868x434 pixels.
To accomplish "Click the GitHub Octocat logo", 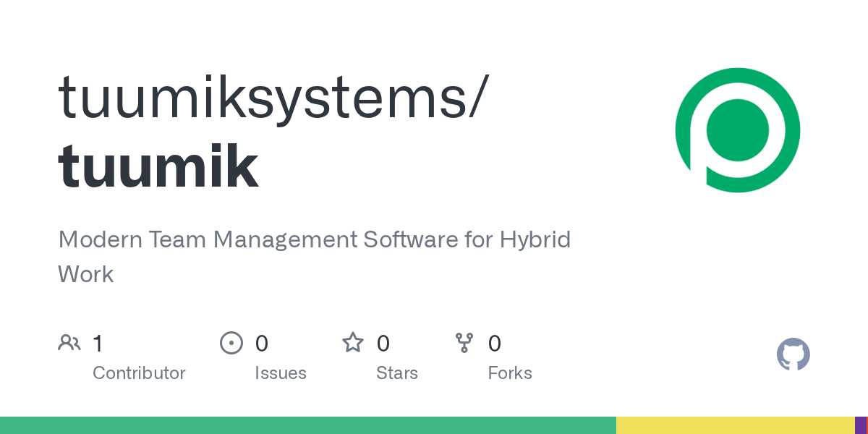I will 793,355.
